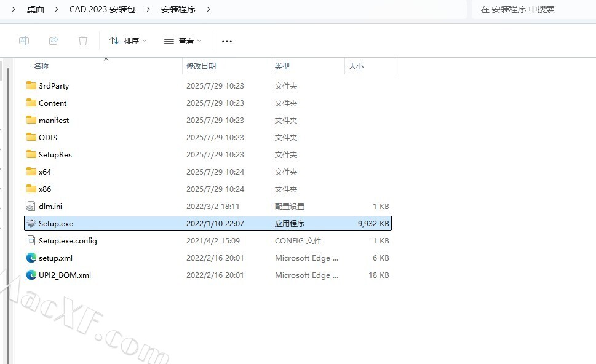596x364 pixels.
Task: Sort by the 修改日期 column header
Action: coord(201,66)
